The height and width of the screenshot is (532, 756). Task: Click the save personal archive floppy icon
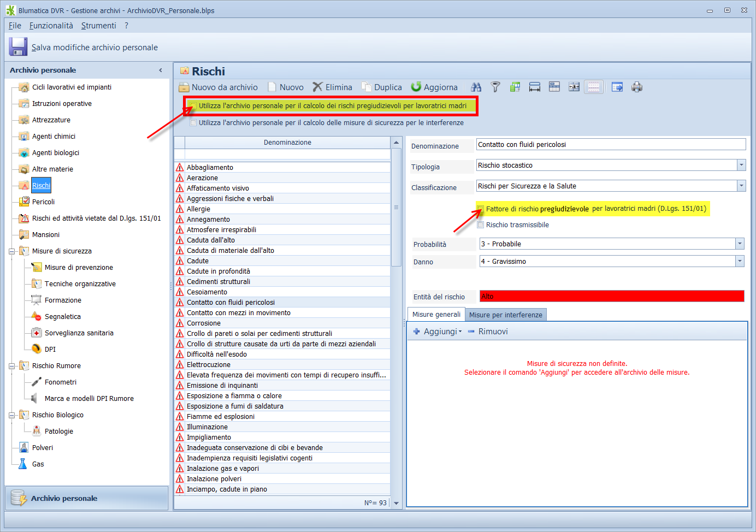(18, 47)
